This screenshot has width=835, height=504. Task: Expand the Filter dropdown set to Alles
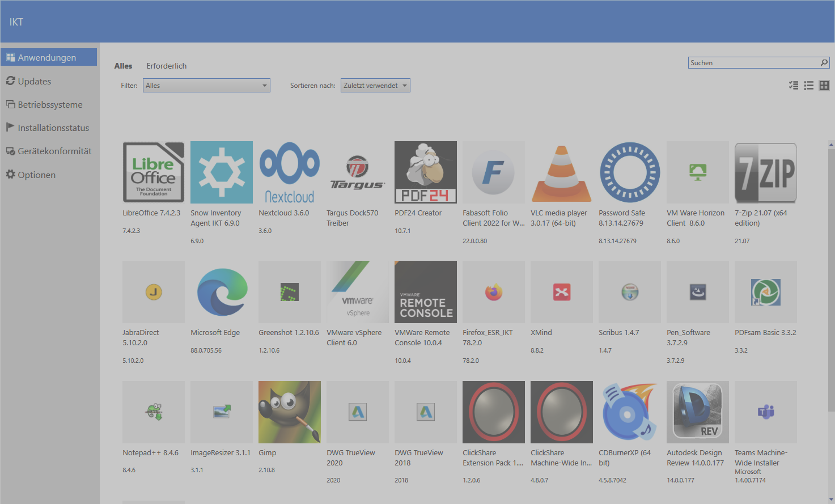point(206,86)
